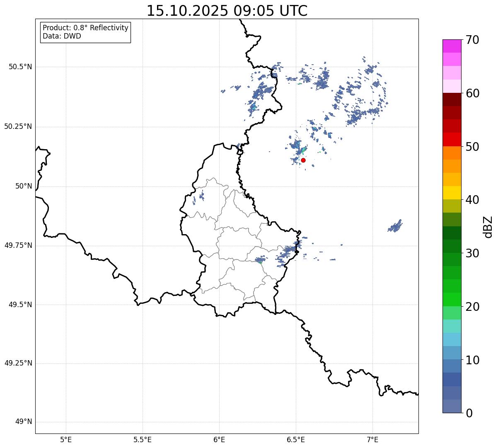Screen dimensions: 498x448
Task: Click the dBZ colorbar axis label
Action: click(488, 227)
